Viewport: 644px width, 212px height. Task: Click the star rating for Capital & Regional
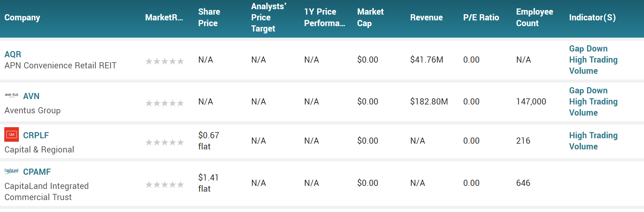point(165,142)
